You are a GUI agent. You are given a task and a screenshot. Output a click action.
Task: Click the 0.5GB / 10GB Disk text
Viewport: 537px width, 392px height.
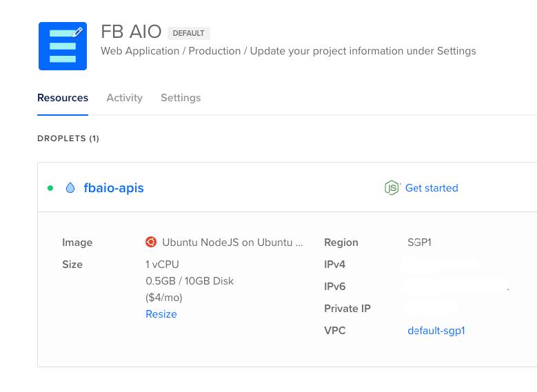tap(190, 281)
